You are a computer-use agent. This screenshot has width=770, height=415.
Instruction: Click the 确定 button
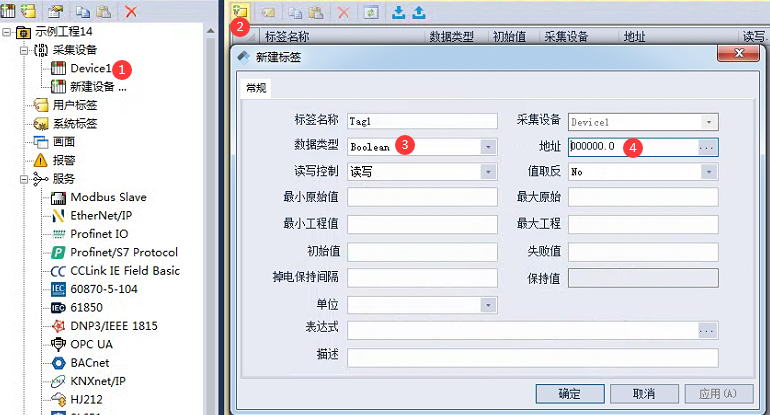click(570, 394)
